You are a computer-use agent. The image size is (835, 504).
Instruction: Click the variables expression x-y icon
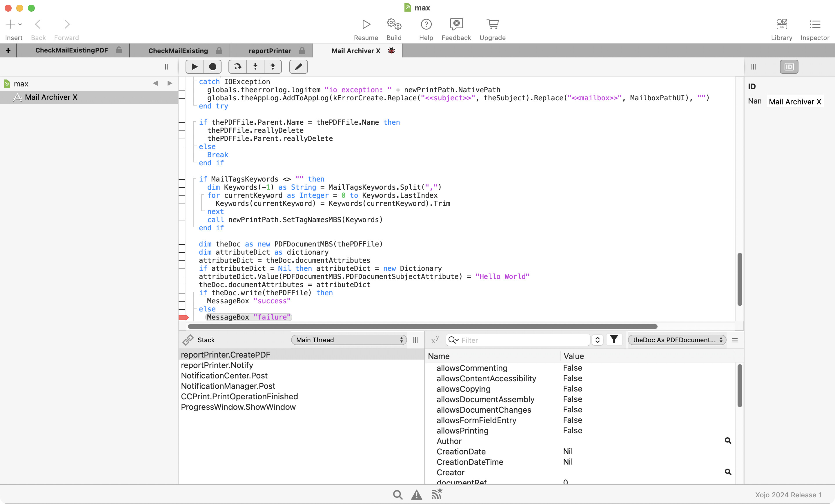click(x=435, y=340)
